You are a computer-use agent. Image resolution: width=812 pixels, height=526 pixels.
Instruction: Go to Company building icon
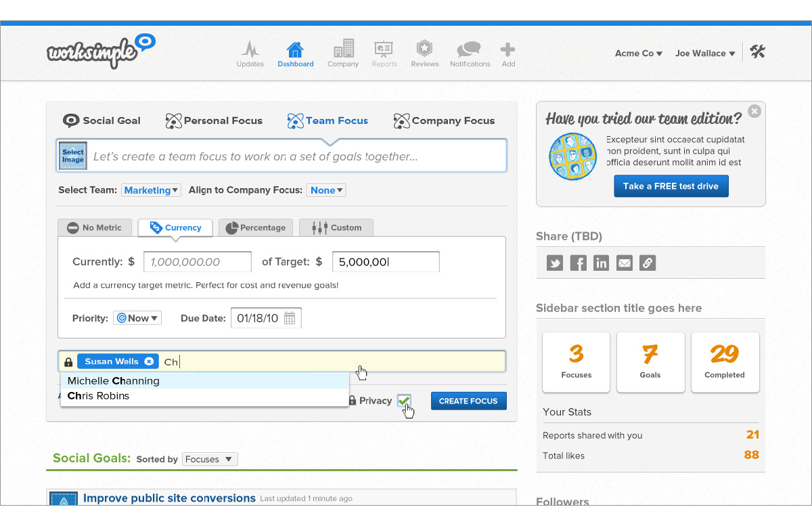click(x=343, y=49)
